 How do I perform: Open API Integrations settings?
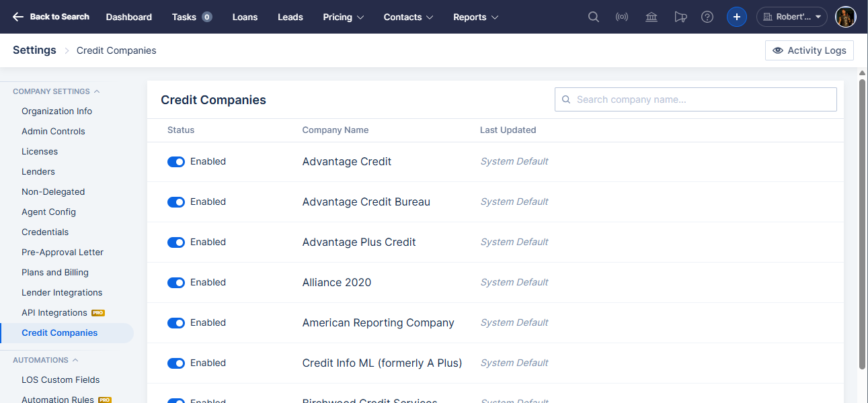click(x=54, y=313)
